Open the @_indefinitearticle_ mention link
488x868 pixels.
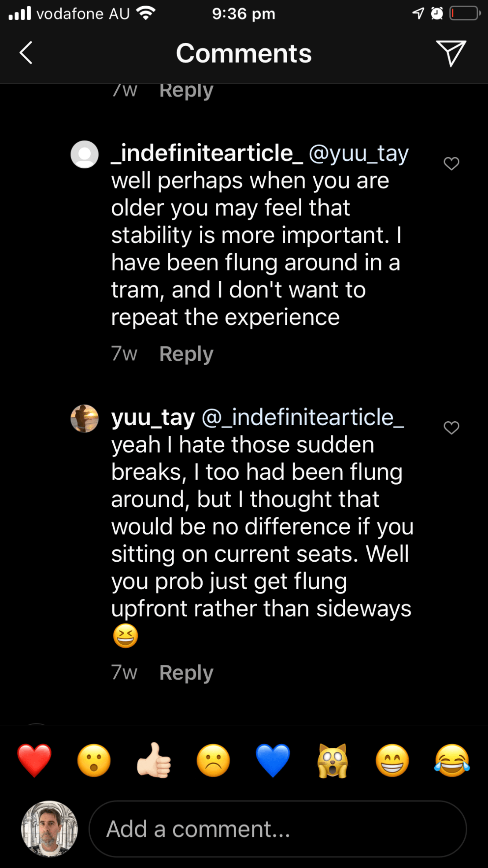tap(303, 417)
